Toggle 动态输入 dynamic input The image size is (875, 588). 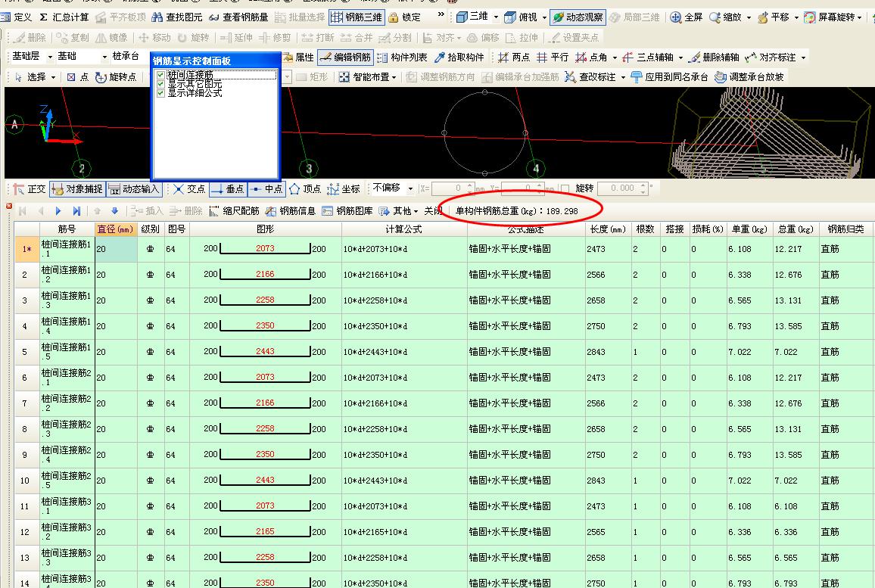click(134, 189)
